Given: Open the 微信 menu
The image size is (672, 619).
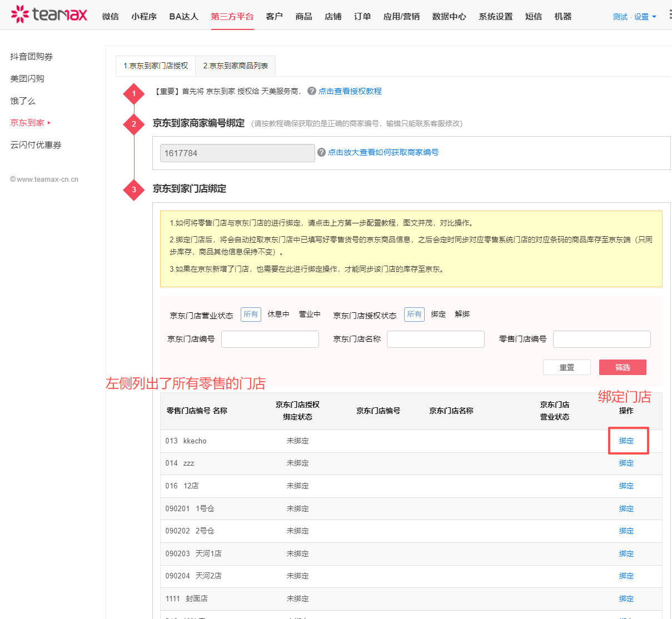Looking at the screenshot, I should click(x=111, y=17).
